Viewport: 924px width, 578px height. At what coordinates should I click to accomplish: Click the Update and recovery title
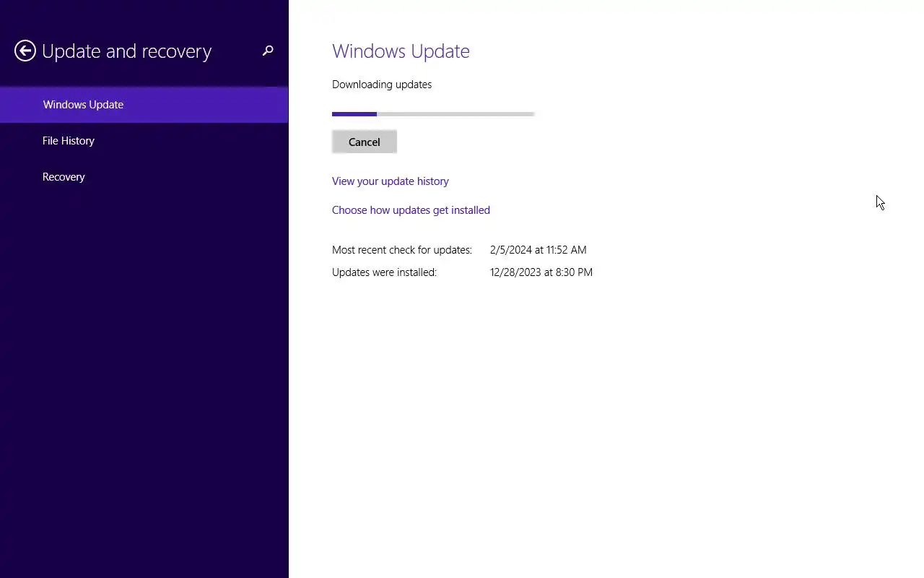tap(126, 51)
